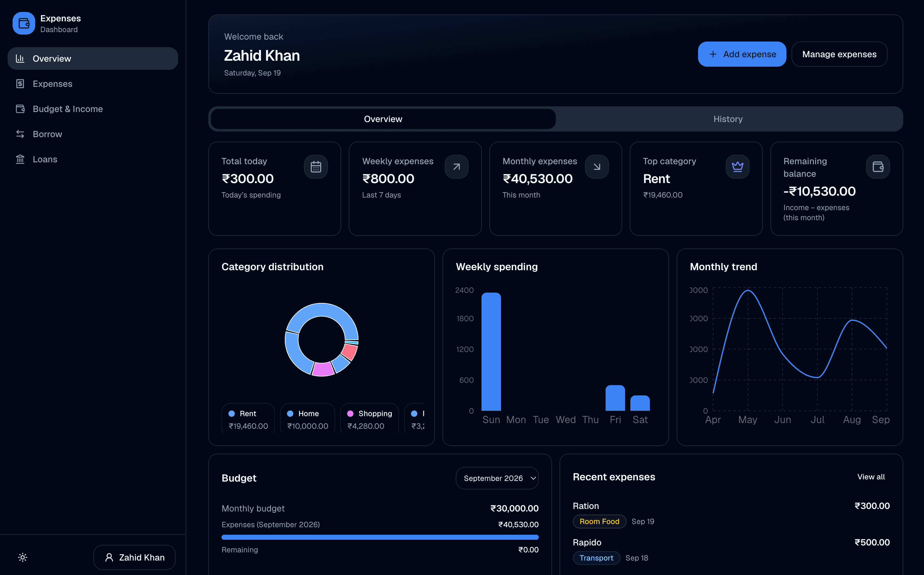This screenshot has width=924, height=575.
Task: Click the Loans bank building icon
Action: [x=20, y=159]
